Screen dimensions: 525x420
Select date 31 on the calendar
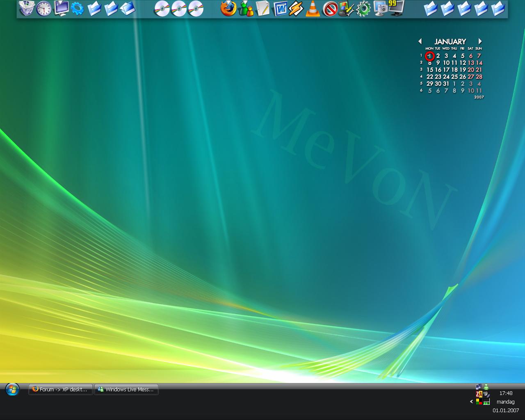click(446, 84)
